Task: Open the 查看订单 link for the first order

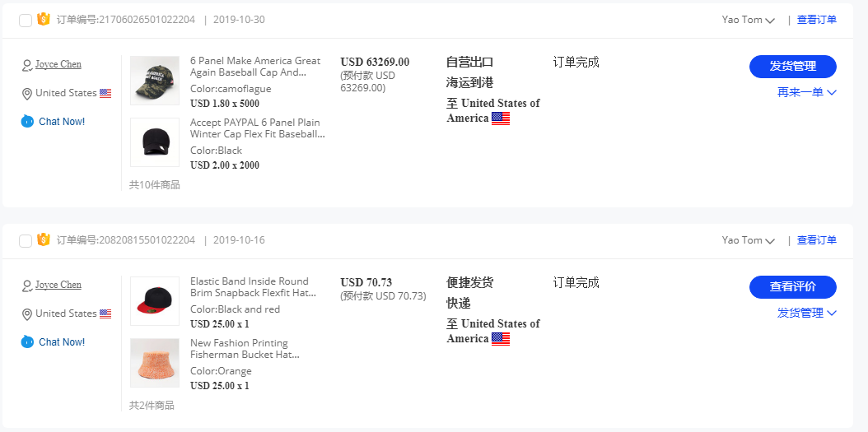Action: pyautogui.click(x=816, y=20)
